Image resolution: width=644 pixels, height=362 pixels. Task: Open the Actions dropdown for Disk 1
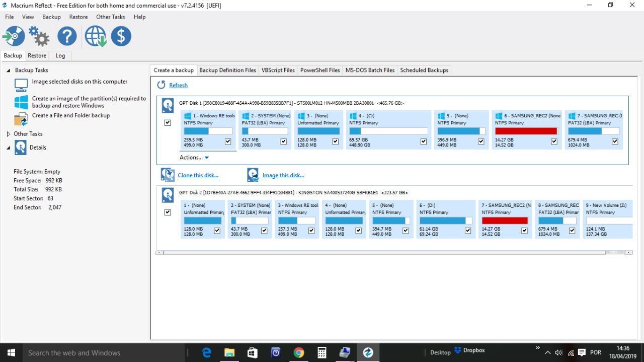pos(194,157)
